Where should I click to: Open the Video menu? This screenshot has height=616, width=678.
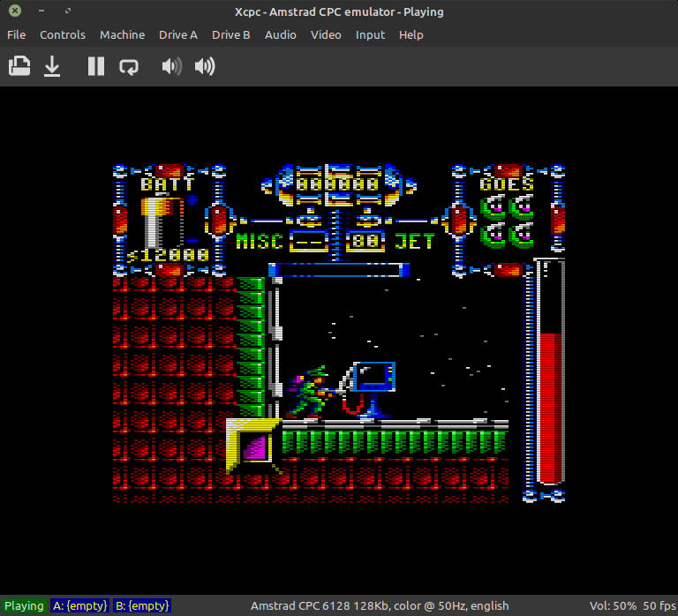(x=326, y=35)
